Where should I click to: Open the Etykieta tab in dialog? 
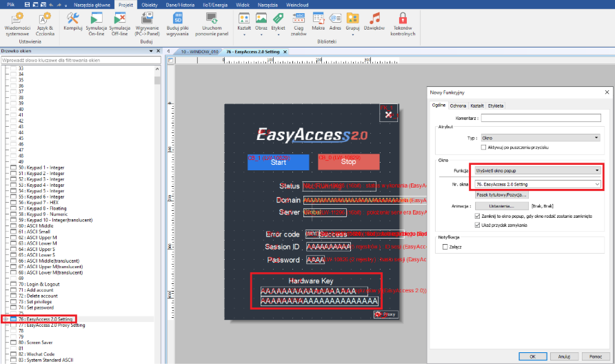pyautogui.click(x=495, y=106)
